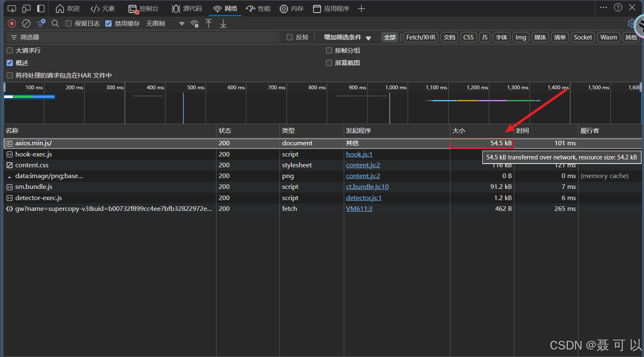Open the 应用程序 tab

click(331, 9)
